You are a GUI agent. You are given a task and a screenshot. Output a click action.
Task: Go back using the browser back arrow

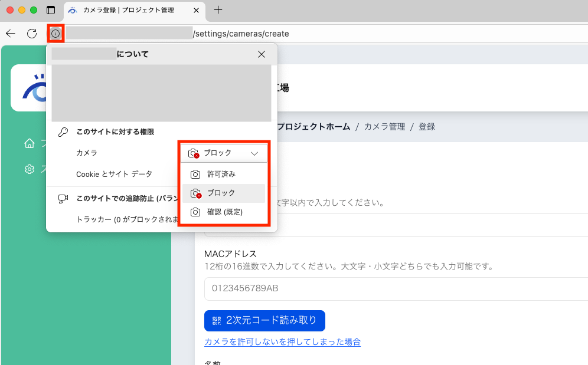10,34
